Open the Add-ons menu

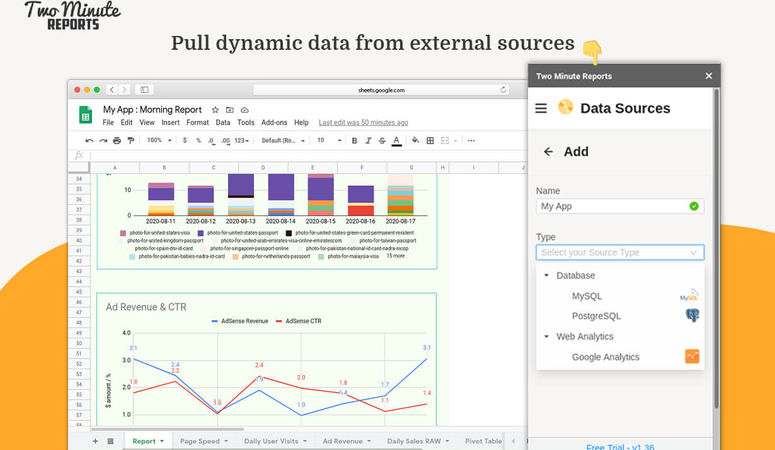tap(274, 123)
